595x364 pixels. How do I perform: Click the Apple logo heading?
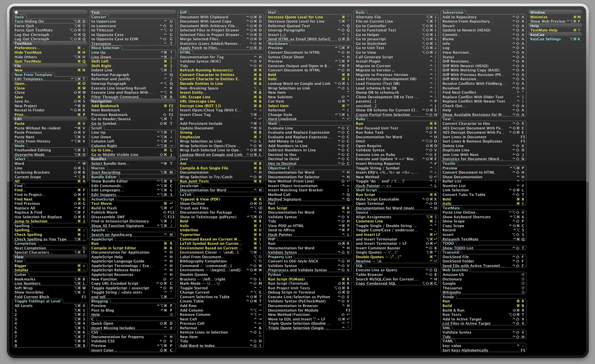pyautogui.click(x=16, y=12)
